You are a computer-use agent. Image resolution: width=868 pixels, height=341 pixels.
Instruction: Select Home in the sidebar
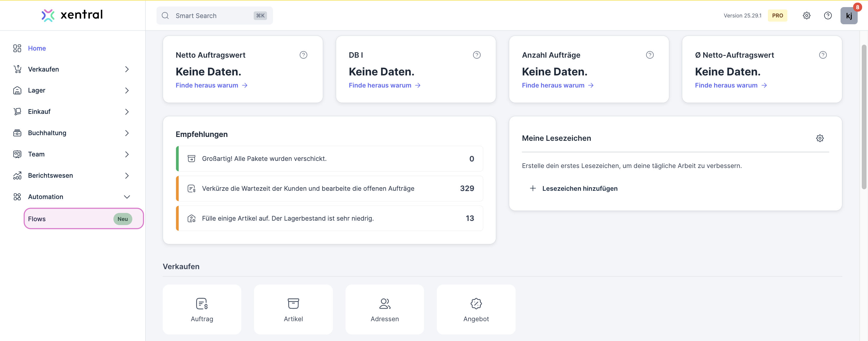tap(37, 48)
